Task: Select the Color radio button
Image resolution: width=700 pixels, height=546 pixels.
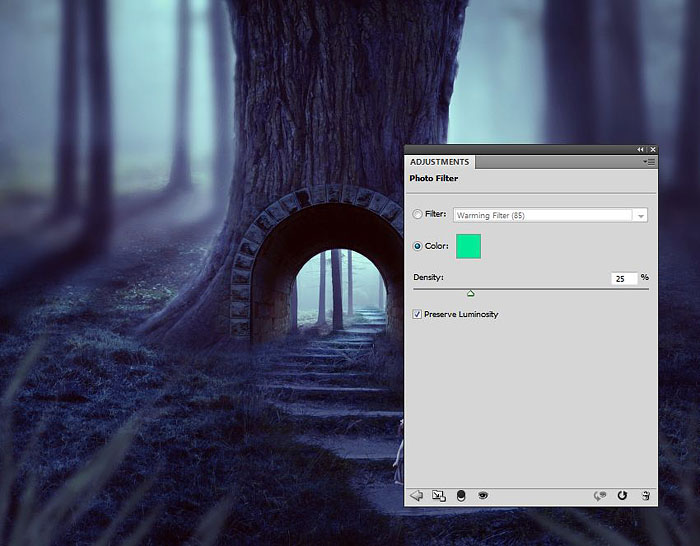Action: [418, 246]
